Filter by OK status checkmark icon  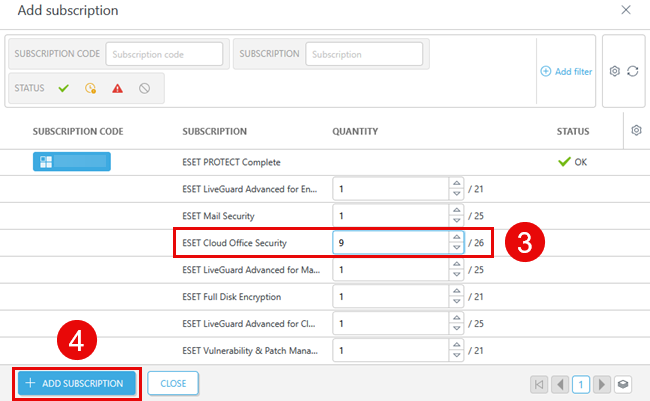click(x=63, y=88)
